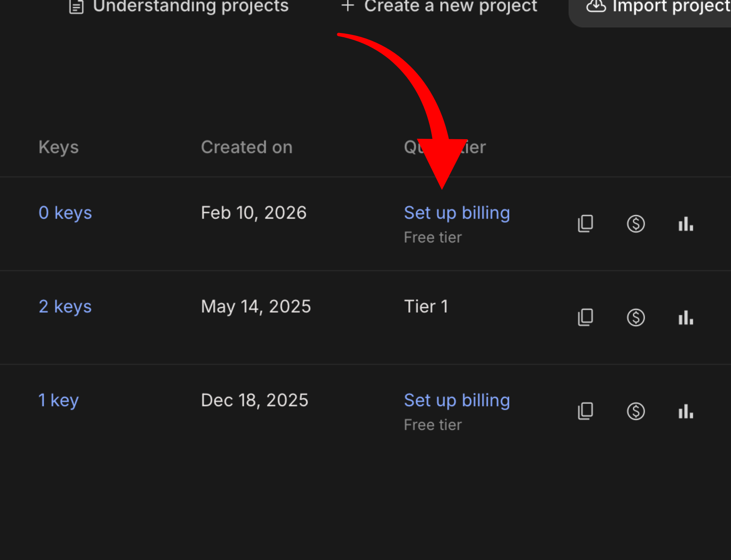The image size is (731, 560).
Task: Open billing dollar icon on Tier 1 row
Action: tap(636, 317)
